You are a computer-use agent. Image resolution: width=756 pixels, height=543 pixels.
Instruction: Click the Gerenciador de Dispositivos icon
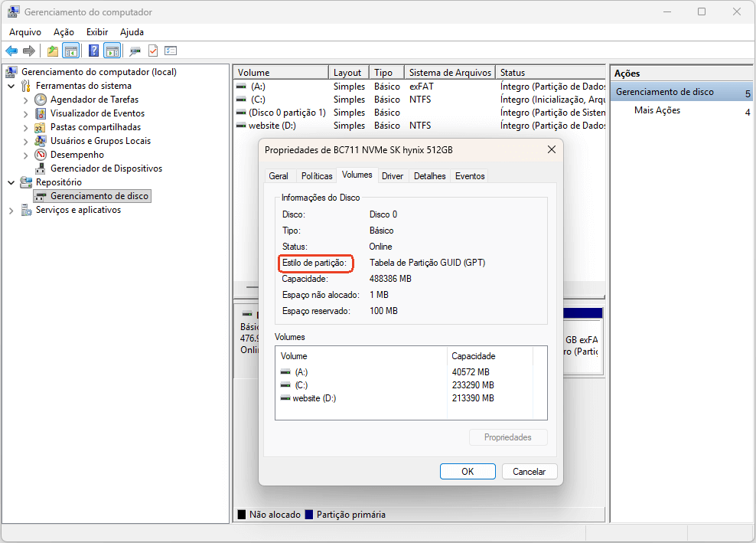pos(40,168)
